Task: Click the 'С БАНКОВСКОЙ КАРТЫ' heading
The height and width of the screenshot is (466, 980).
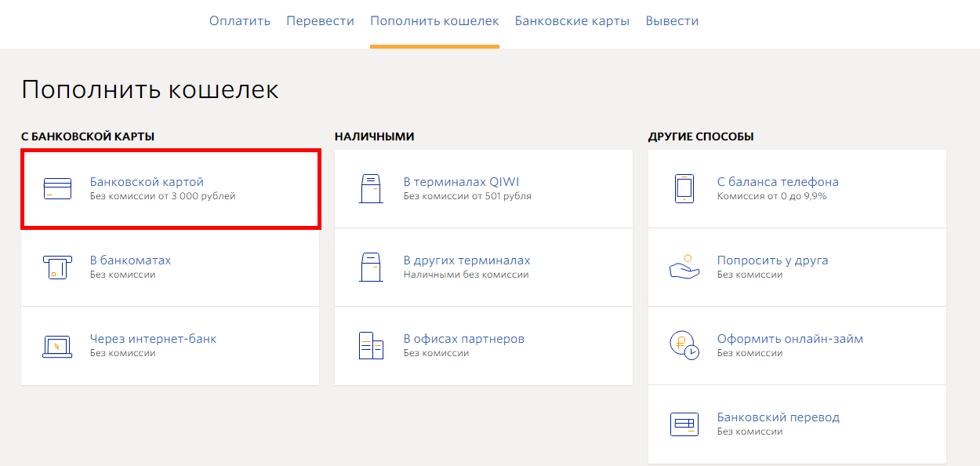Action: 88,137
